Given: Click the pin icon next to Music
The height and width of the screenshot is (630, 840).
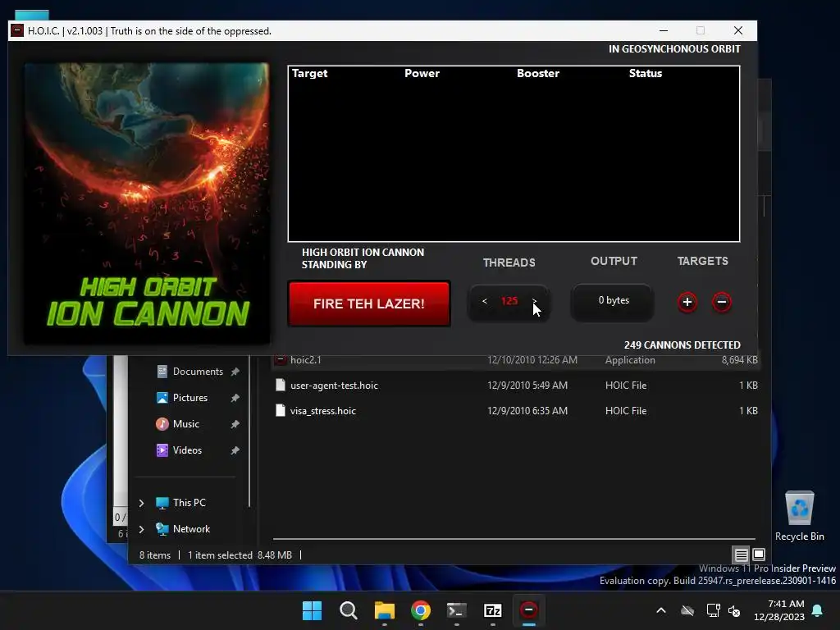Looking at the screenshot, I should 235,424.
